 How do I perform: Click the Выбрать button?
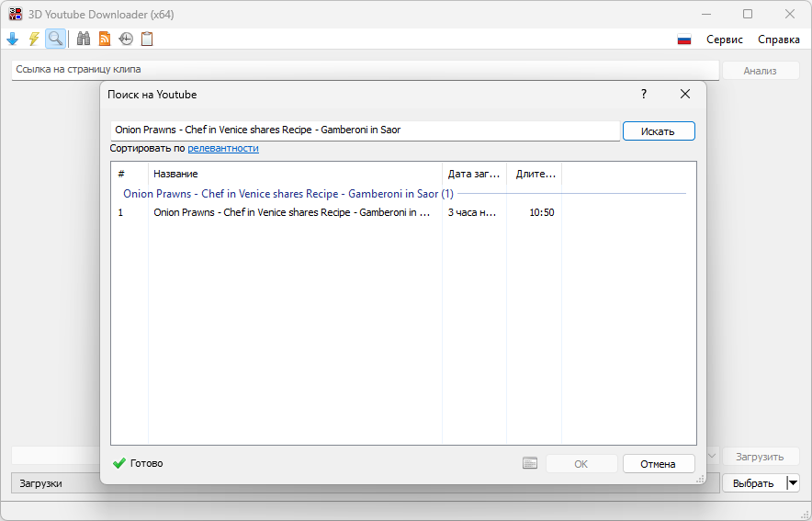753,483
